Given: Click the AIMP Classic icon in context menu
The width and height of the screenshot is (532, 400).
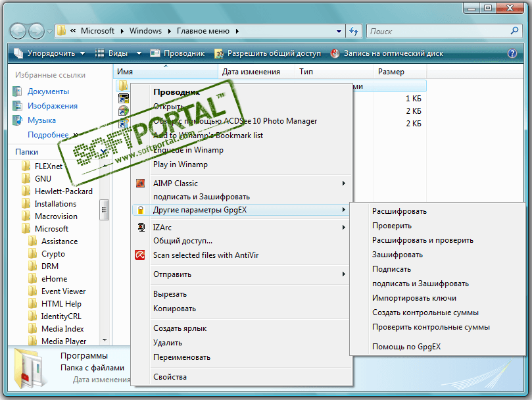Looking at the screenshot, I should tap(140, 184).
